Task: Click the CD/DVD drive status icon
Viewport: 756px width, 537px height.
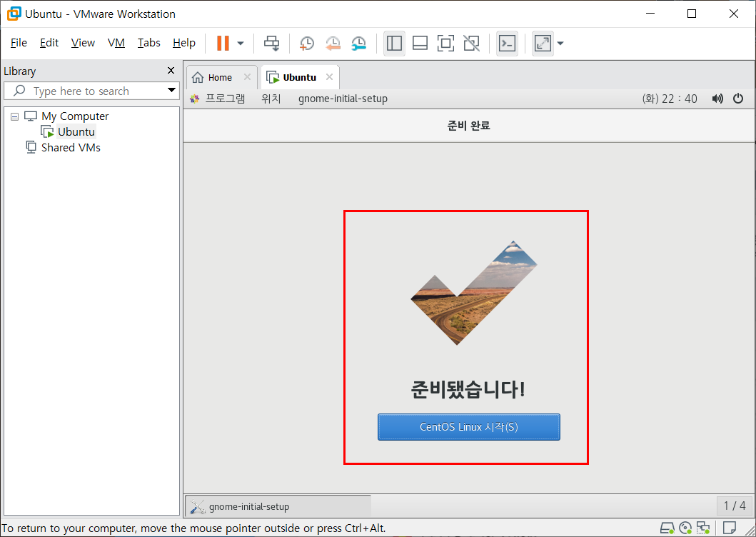Action: click(685, 528)
